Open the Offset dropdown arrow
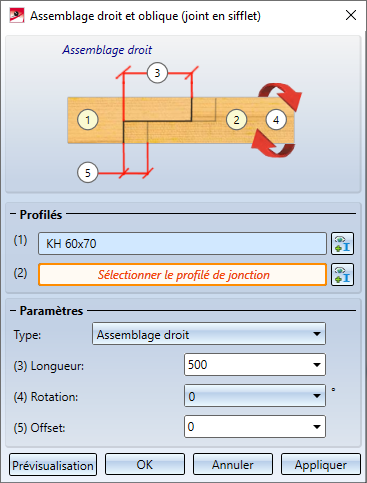Viewport: 367px width, 483px height. tap(317, 426)
